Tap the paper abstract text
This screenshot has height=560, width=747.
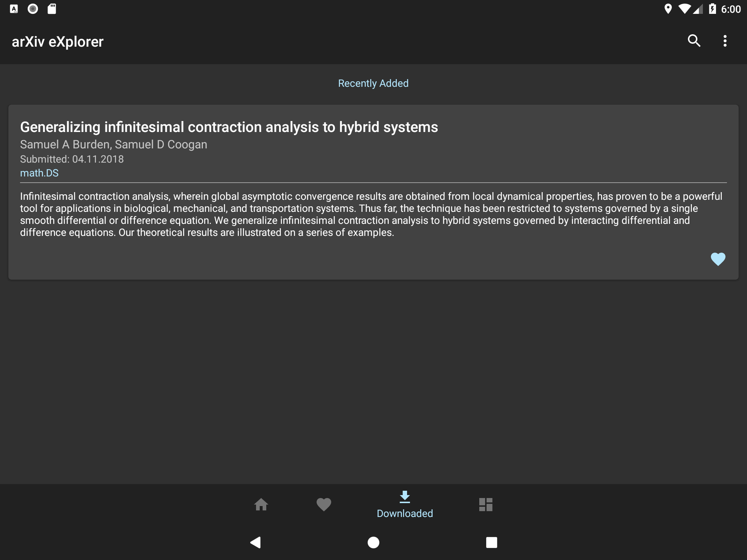pyautogui.click(x=371, y=214)
